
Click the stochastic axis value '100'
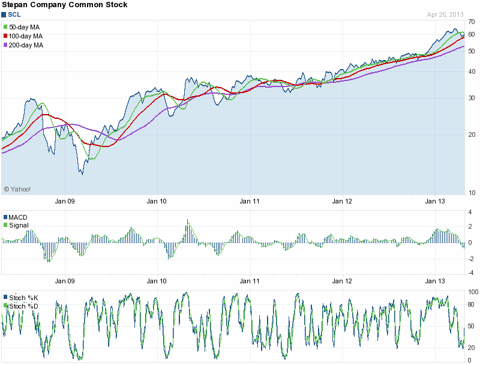pos(473,292)
